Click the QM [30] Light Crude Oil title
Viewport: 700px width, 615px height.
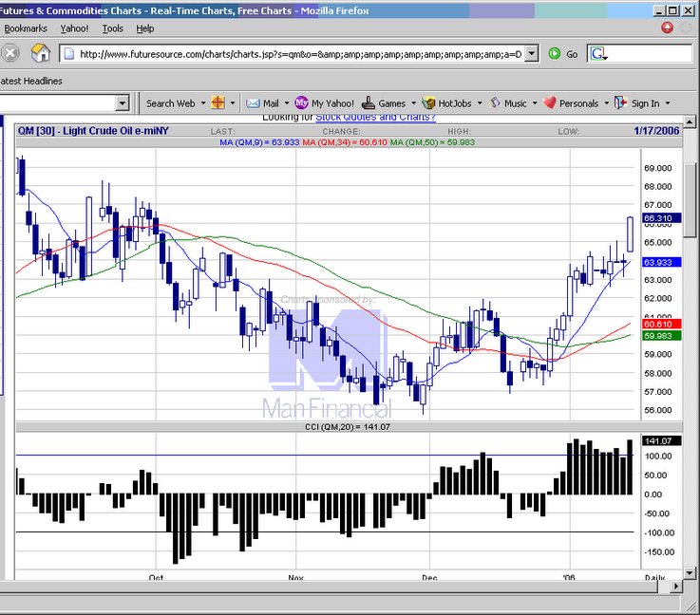point(93,131)
